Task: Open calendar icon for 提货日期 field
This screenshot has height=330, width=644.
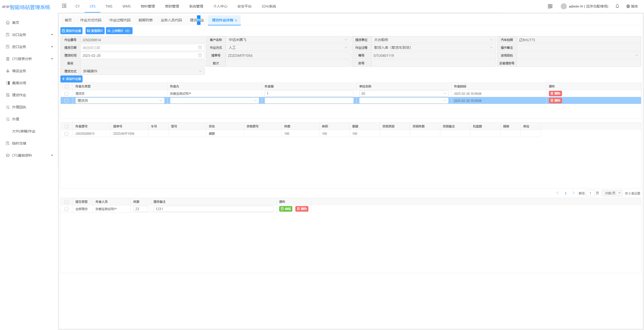Action: tap(200, 48)
